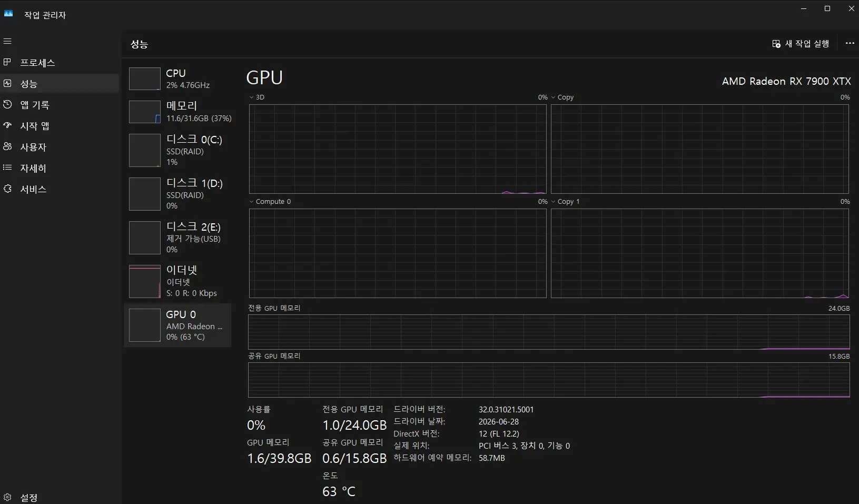Click the 새 작업 실행 button

click(x=801, y=44)
